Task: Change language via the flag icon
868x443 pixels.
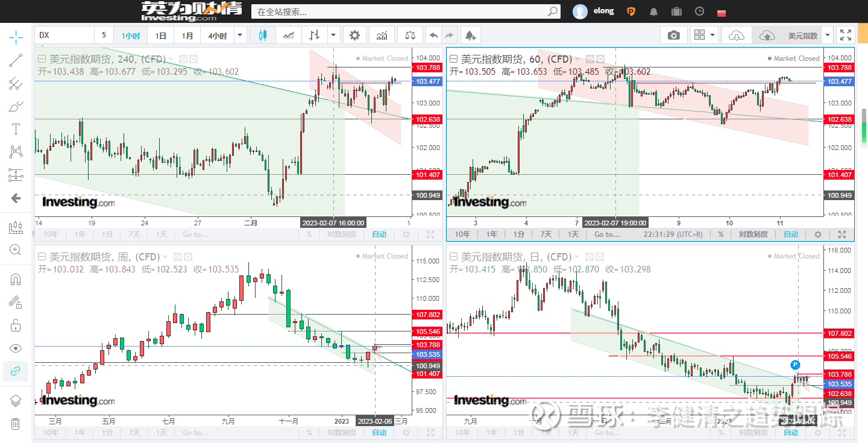Action: pos(722,13)
